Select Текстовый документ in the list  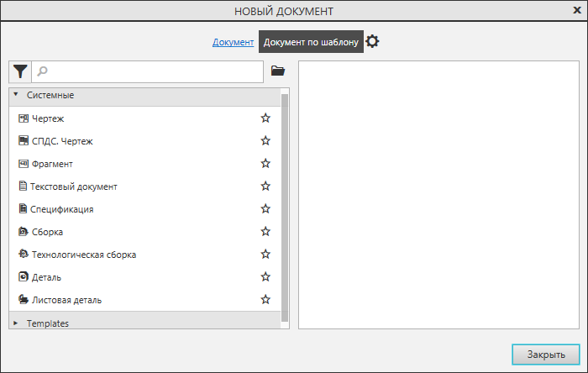(x=74, y=186)
